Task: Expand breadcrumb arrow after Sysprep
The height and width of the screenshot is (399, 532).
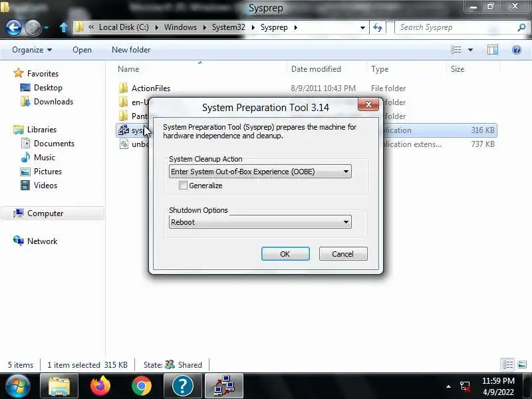Action: pos(295,27)
